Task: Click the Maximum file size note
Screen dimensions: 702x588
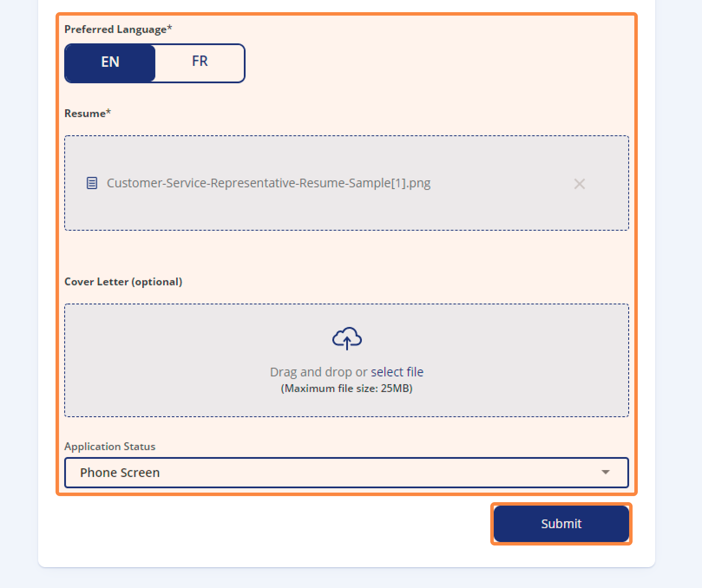Action: point(347,388)
